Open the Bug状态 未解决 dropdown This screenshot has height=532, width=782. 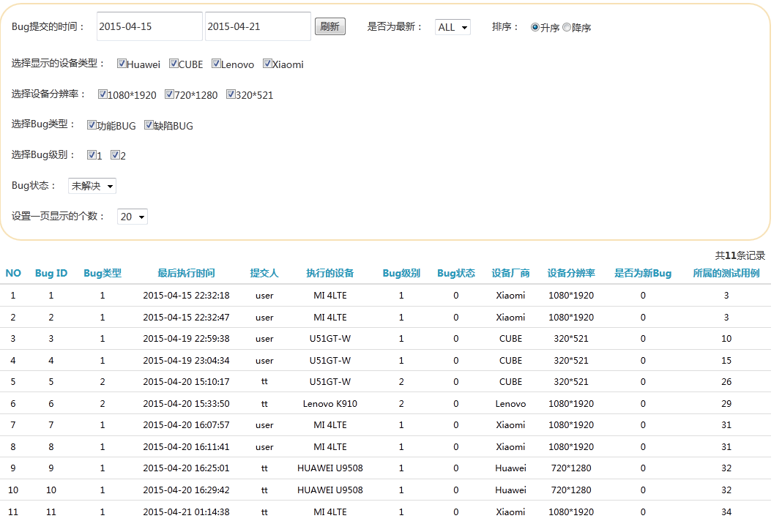(92, 186)
